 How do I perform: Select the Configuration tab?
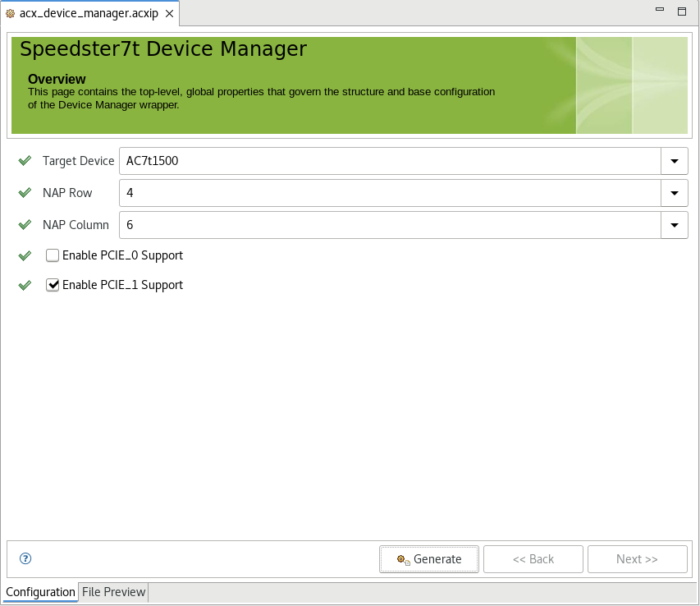tap(40, 592)
